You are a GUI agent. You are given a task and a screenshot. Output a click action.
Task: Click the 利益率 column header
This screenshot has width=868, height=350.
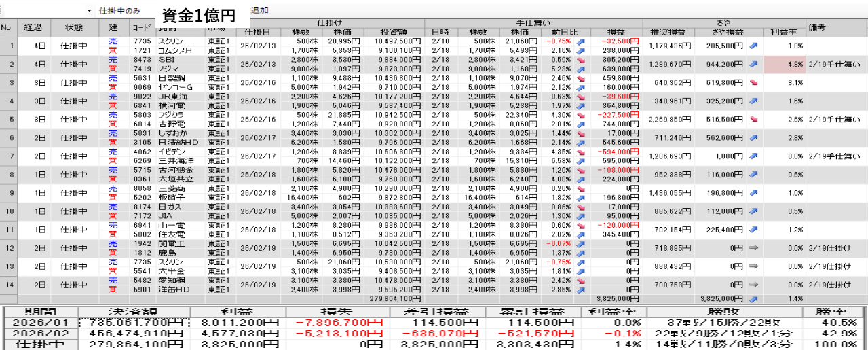pos(783,32)
